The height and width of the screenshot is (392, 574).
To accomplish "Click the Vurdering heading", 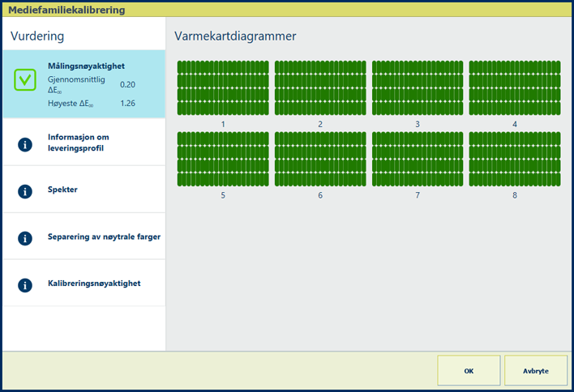I will [x=37, y=36].
